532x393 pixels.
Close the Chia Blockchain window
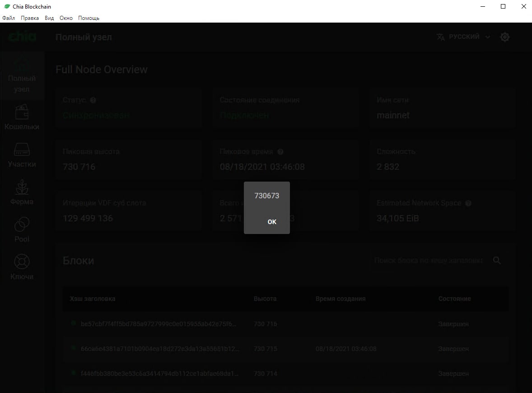[x=523, y=6]
